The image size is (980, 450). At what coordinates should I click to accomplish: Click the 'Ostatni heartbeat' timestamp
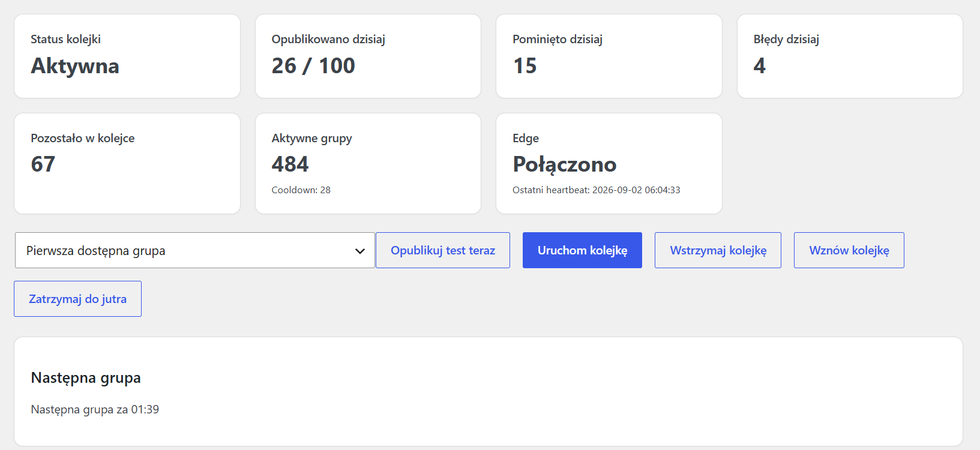click(x=596, y=190)
